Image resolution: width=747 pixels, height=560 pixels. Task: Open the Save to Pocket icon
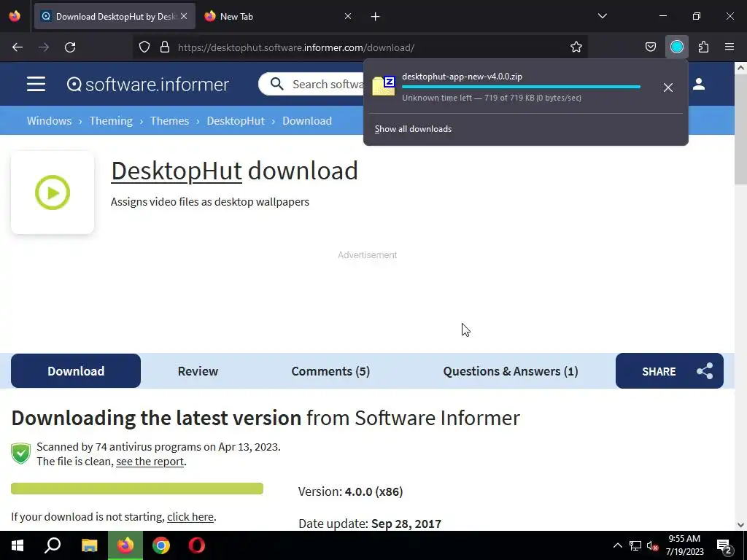[x=650, y=47]
